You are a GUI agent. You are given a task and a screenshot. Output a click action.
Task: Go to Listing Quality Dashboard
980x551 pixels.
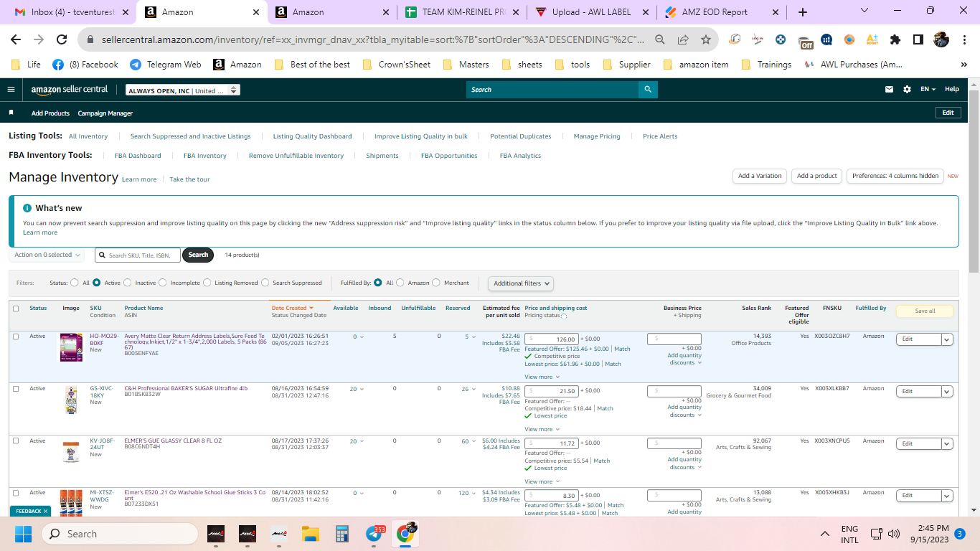[x=312, y=136]
